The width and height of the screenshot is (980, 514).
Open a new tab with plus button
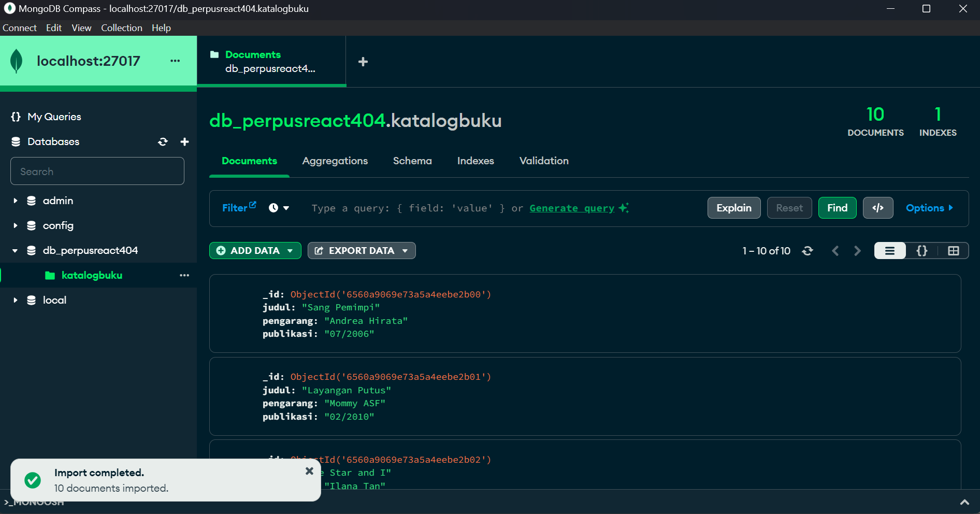[363, 62]
